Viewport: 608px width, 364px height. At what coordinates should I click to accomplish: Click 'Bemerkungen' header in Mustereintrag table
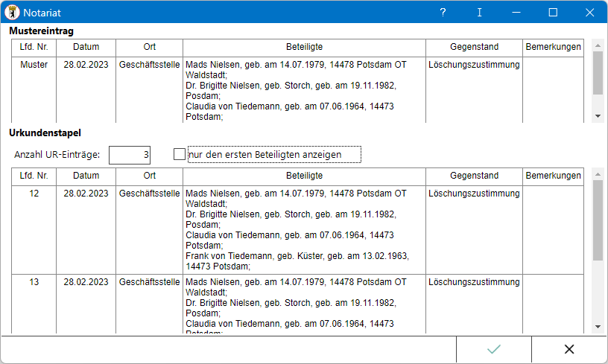click(554, 47)
